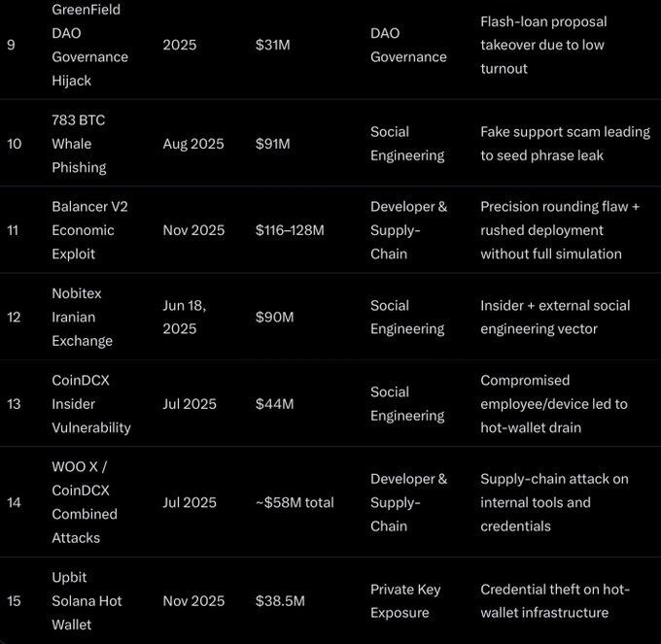Screen dimensions: 661x644
Task: Select the Jun 18, 2025 date
Action: tap(185, 318)
